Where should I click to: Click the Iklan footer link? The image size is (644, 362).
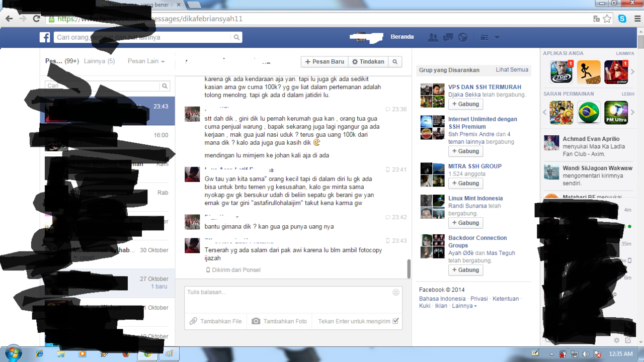click(x=441, y=306)
